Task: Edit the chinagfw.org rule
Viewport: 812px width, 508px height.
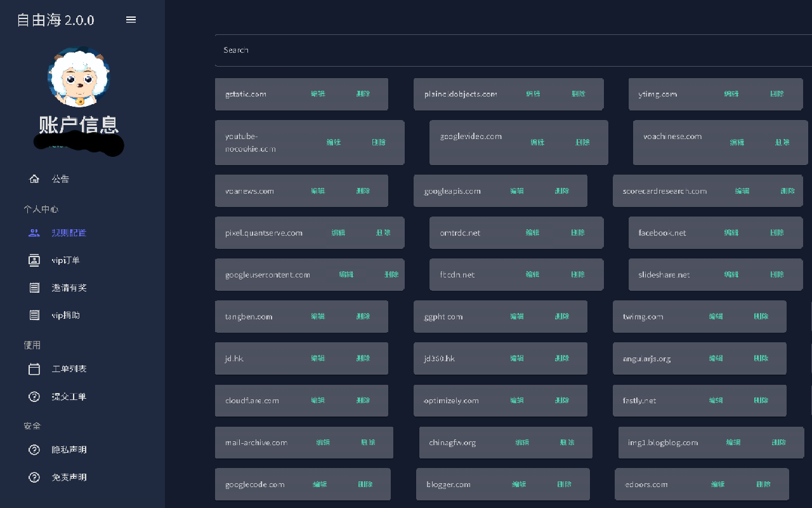Action: click(522, 443)
